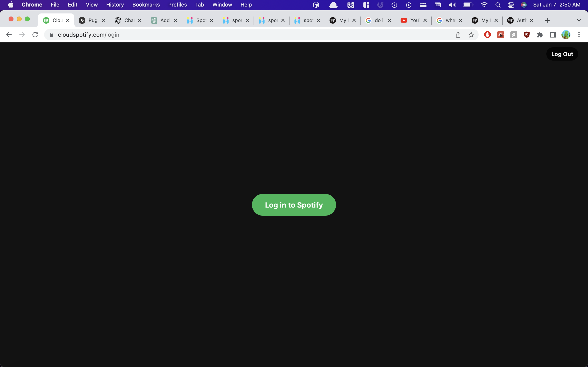Toggle the macOS Control Center in menu bar
This screenshot has width=588, height=367.
pos(511,5)
